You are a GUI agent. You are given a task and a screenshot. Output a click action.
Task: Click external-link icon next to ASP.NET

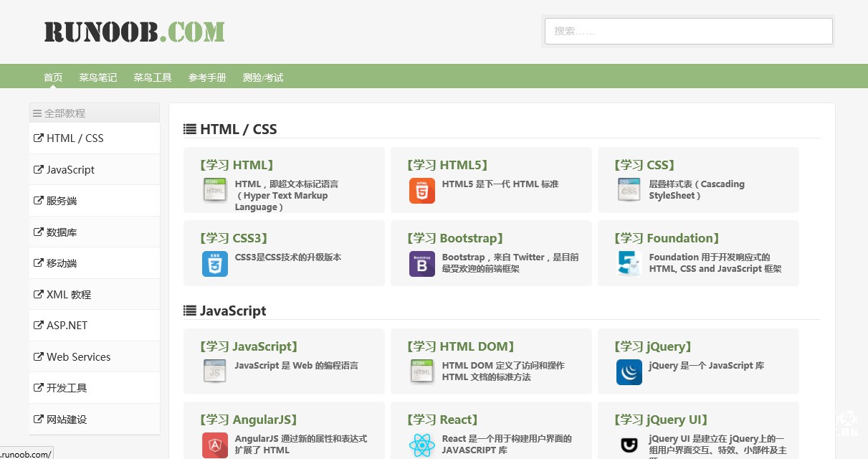[x=39, y=326]
